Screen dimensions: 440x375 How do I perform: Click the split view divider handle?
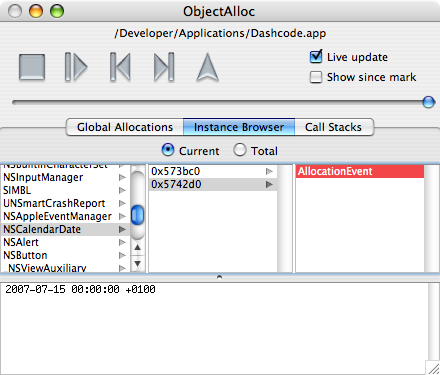[x=219, y=277]
